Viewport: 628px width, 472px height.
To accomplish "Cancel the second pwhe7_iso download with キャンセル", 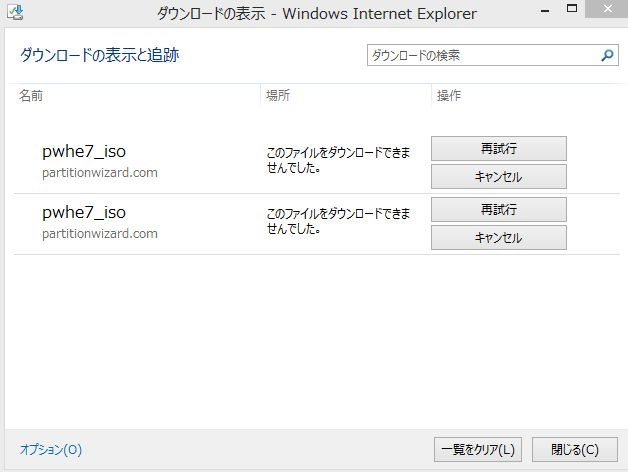I will point(499,238).
